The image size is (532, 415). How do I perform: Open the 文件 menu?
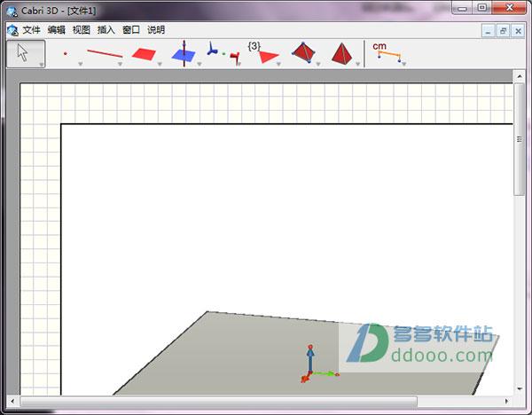click(32, 29)
